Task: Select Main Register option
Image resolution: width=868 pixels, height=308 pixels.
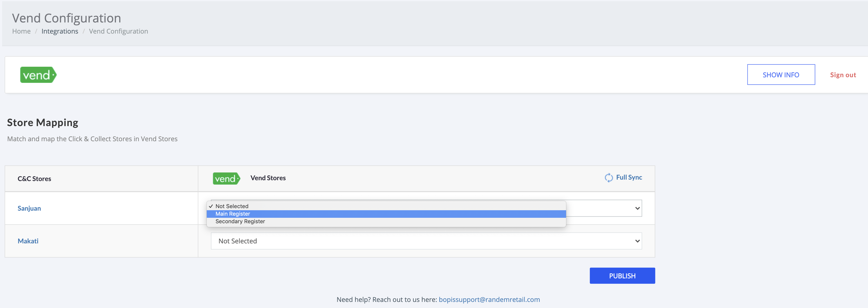Action: (386, 214)
